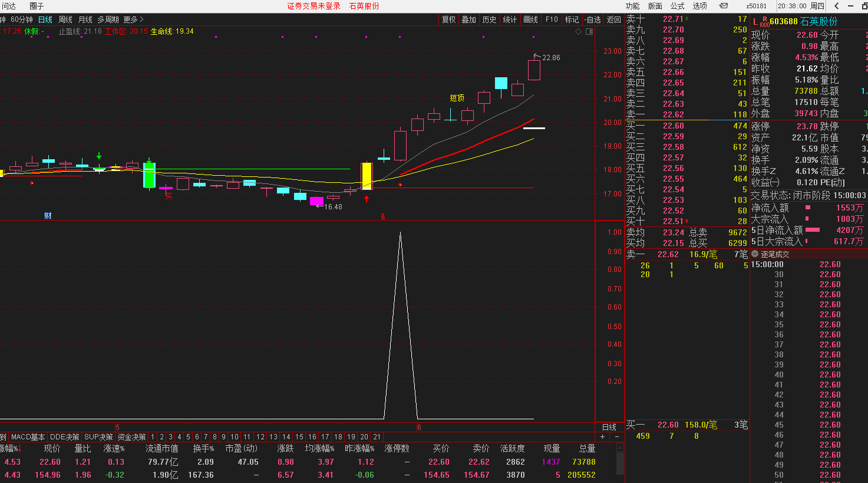Click the green down-arrow signal on the chart
The image size is (868, 483).
click(x=99, y=156)
